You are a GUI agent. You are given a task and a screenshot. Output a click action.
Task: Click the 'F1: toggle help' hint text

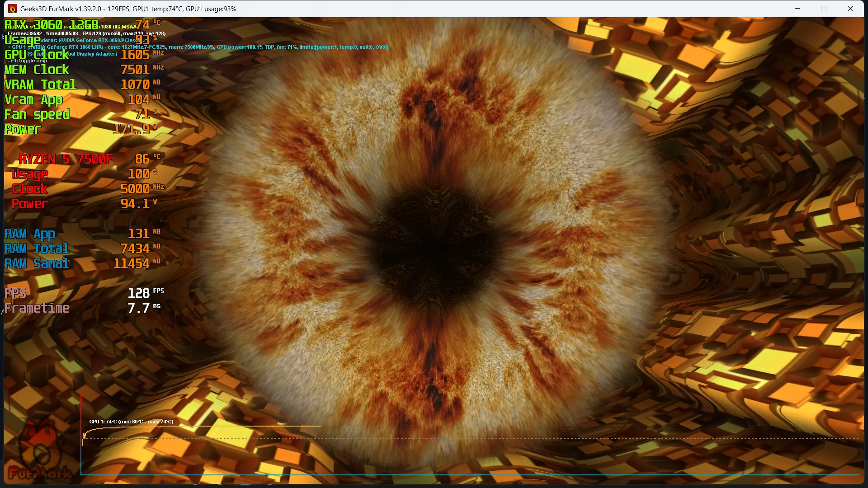point(28,61)
